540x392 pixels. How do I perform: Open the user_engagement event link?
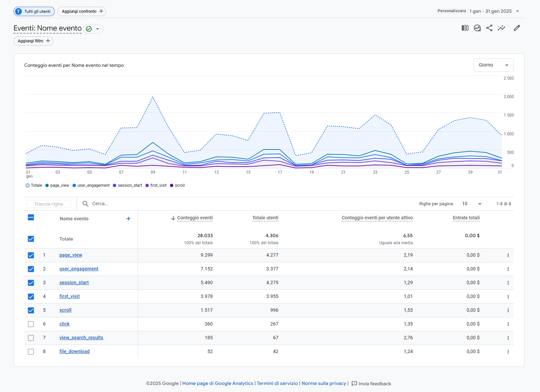tap(79, 269)
